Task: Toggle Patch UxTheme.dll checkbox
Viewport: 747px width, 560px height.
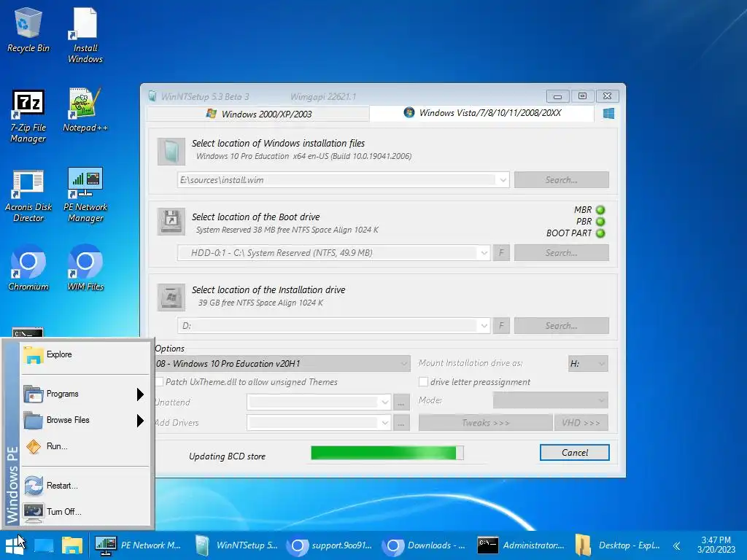Action: click(160, 382)
